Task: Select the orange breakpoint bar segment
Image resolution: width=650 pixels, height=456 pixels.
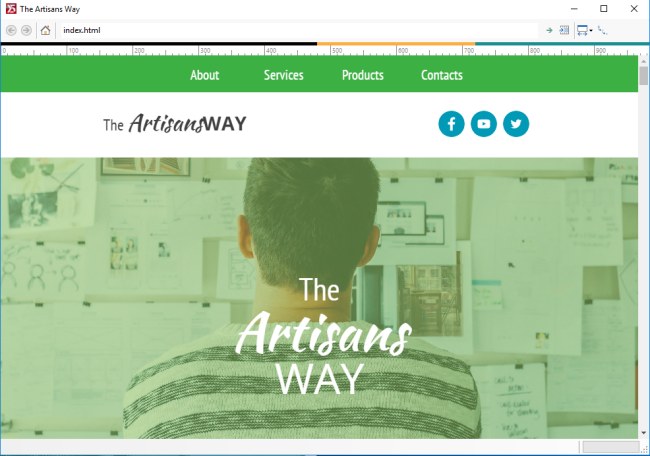Action: coord(396,44)
